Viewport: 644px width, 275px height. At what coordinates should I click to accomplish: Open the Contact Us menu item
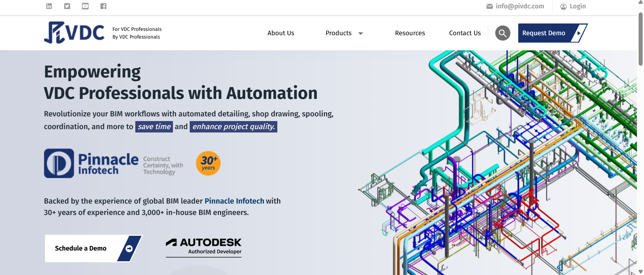465,33
